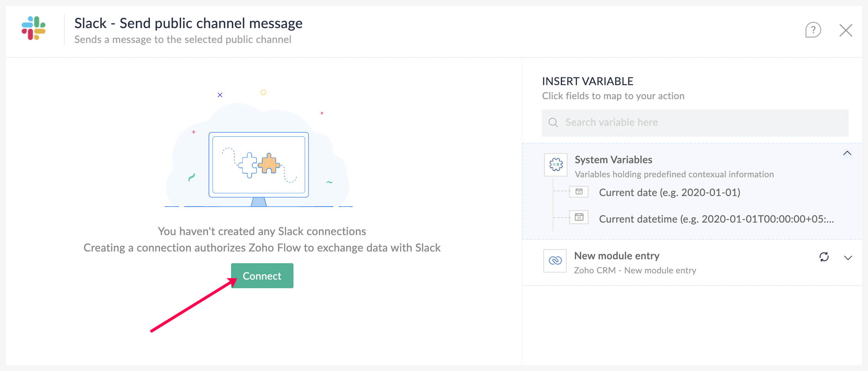Click the Zoho CRM module icon
868x371 pixels.
(555, 260)
